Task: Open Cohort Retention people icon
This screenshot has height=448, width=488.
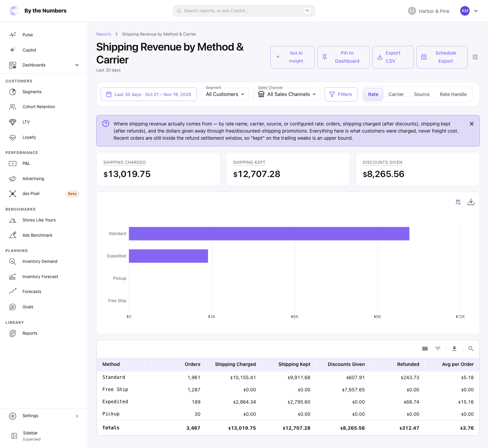Action: click(x=13, y=107)
